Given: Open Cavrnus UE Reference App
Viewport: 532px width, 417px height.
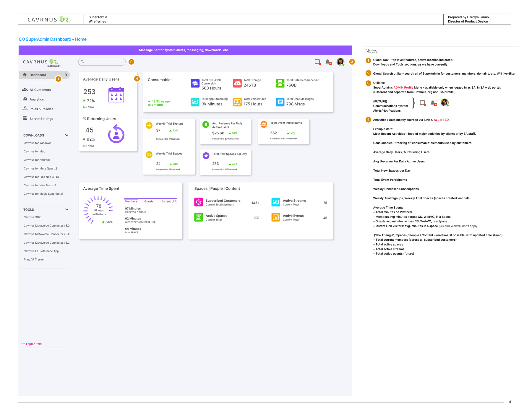Looking at the screenshot, I should (x=41, y=251).
